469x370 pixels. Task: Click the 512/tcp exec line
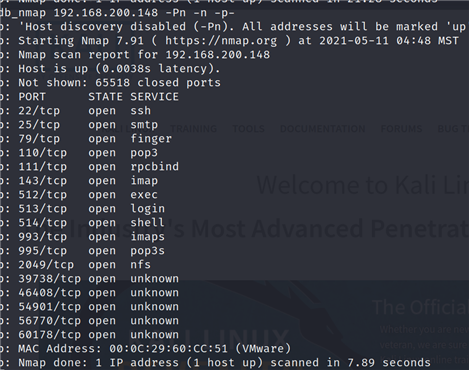click(x=88, y=195)
